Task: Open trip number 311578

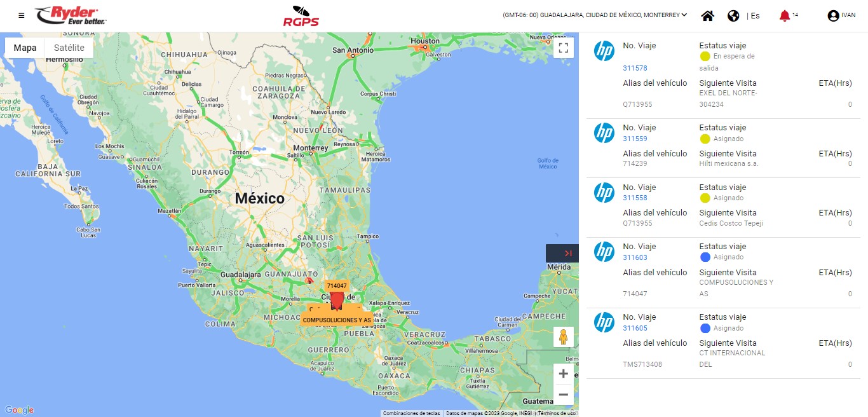Action: [635, 68]
